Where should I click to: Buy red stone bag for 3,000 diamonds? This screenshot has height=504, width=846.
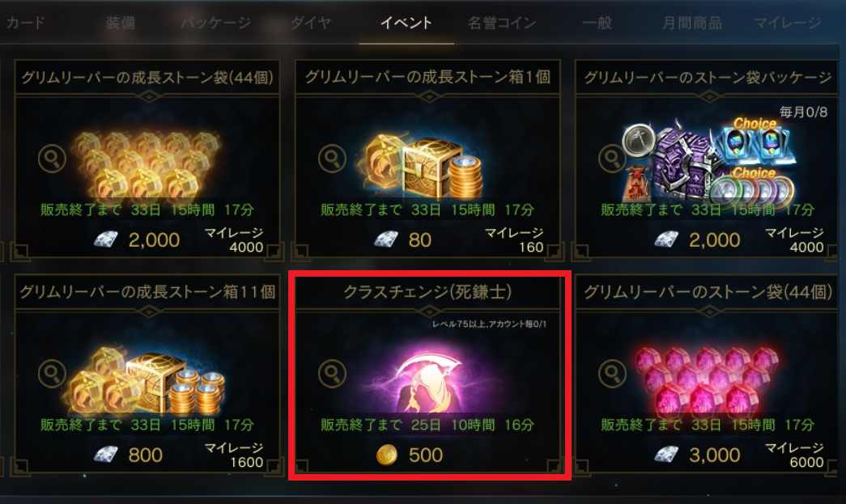(697, 455)
